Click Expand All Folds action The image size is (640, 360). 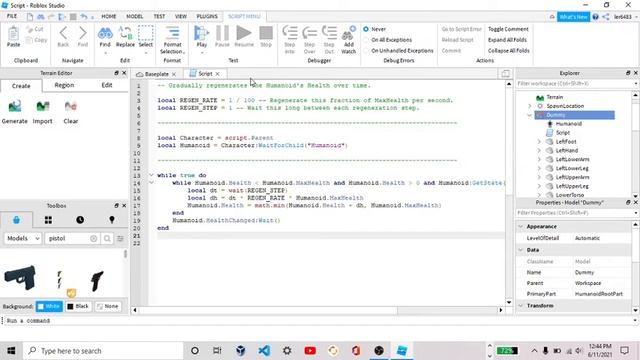click(x=507, y=40)
